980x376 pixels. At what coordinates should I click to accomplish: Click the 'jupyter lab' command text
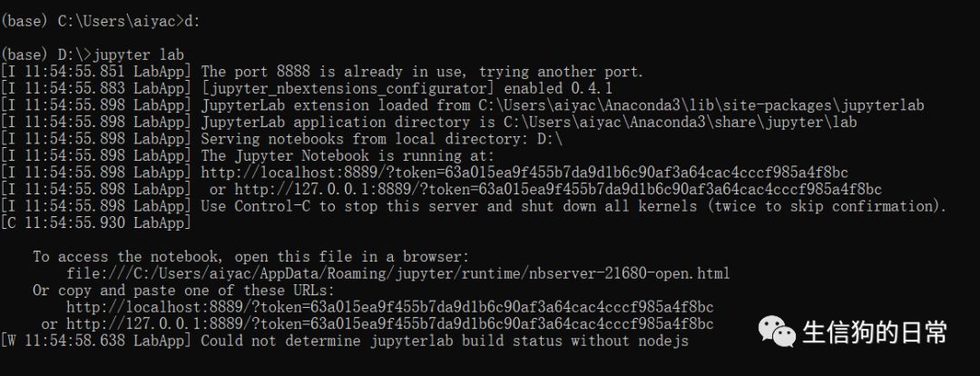pos(138,54)
